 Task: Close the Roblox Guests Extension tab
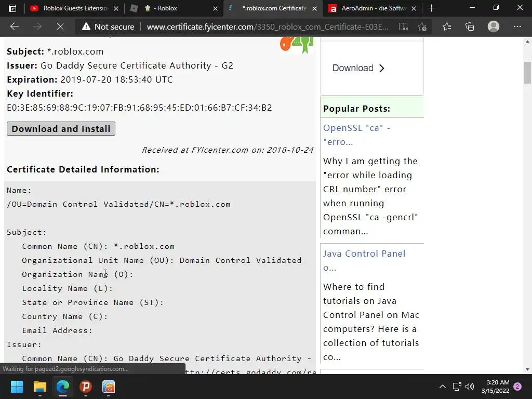(x=116, y=8)
